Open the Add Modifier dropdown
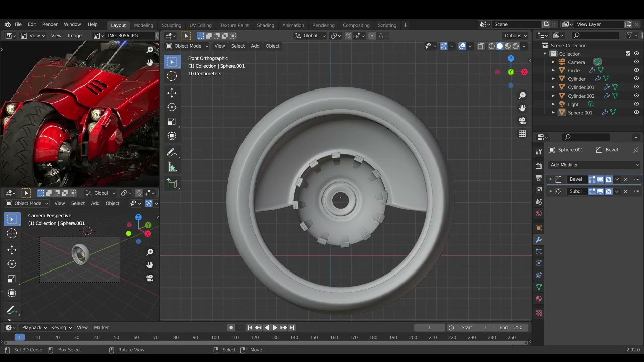Screen dimensions: 644x362 (594, 165)
